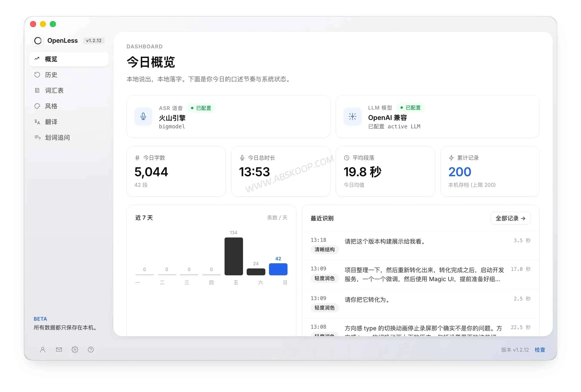Open the recognition entry 项目整理一下
This screenshot has width=581, height=392.
tap(424, 274)
